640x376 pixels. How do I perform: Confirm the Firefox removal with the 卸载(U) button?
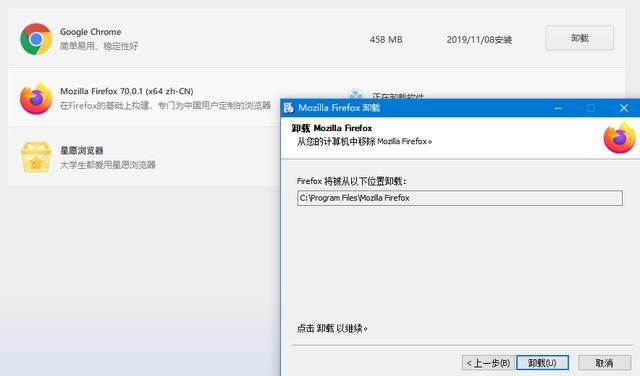click(542, 363)
